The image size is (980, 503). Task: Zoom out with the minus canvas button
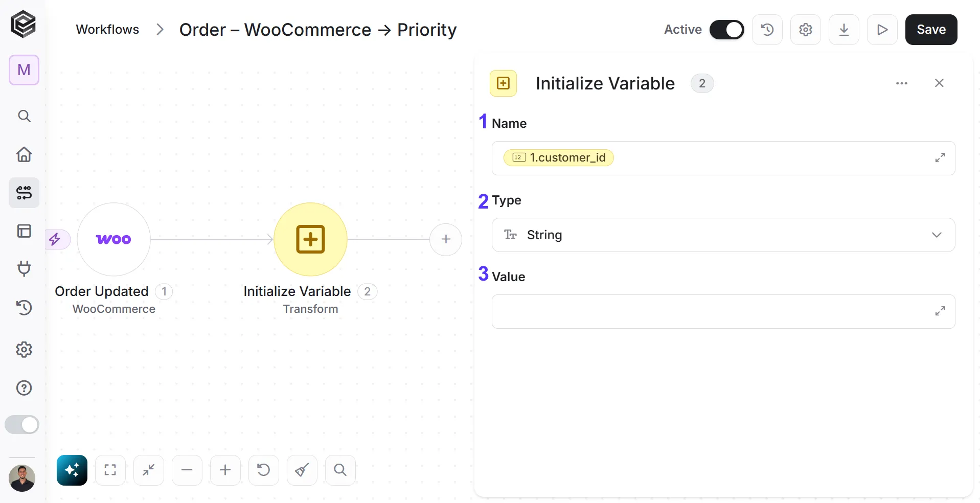187,470
